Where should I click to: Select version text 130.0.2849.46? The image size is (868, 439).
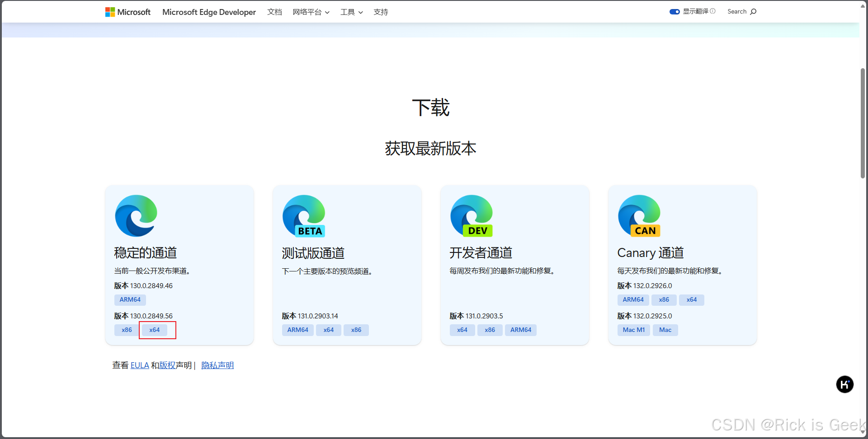(151, 286)
